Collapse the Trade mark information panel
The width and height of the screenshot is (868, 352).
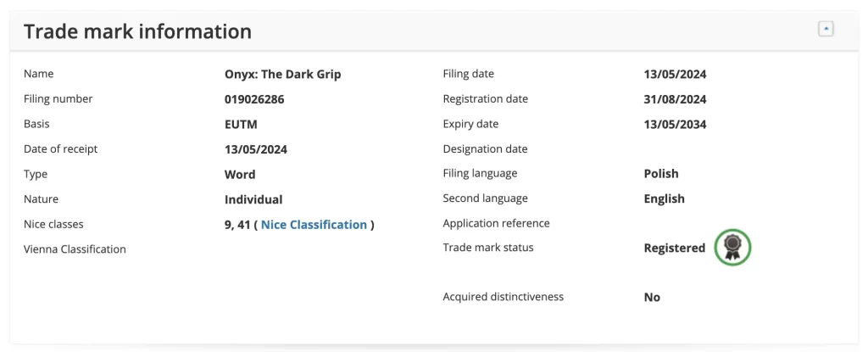[x=826, y=29]
